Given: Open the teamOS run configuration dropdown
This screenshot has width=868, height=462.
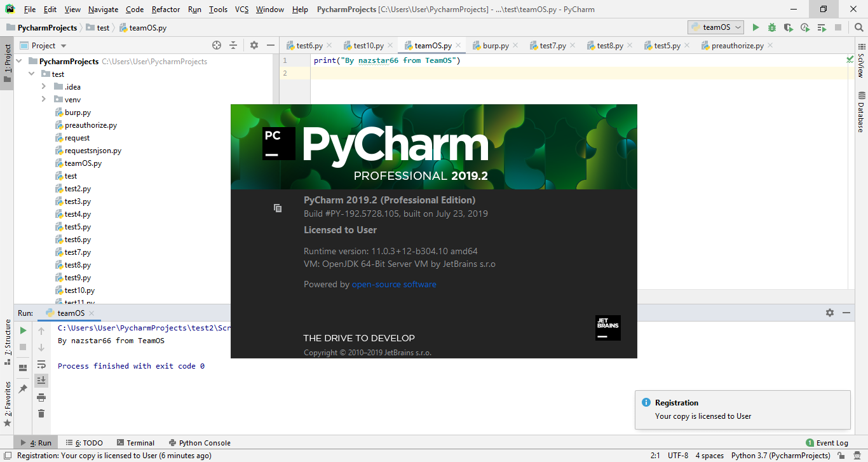Looking at the screenshot, I should click(716, 27).
